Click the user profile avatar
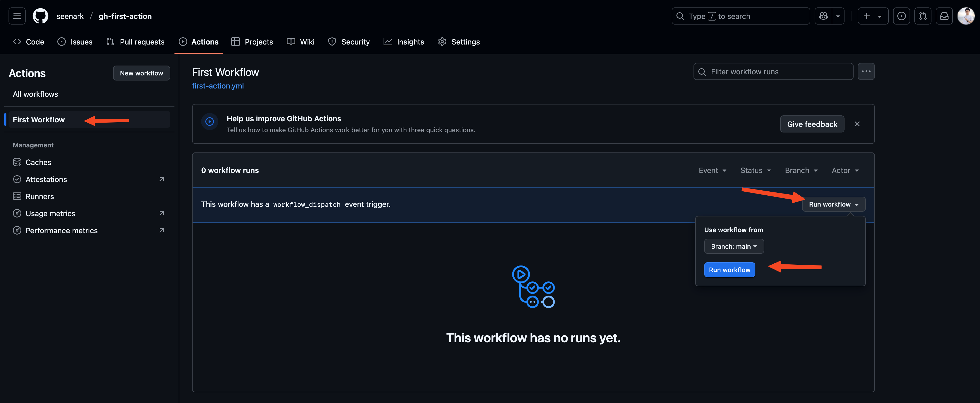This screenshot has height=403, width=980. (966, 16)
